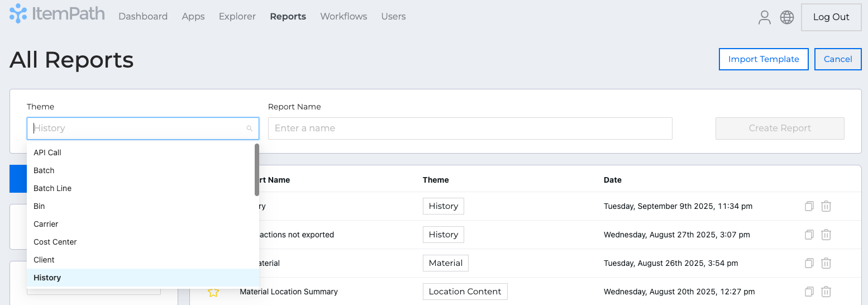Screen dimensions: 868x305
Task: Open the user profile icon
Action: [764, 17]
